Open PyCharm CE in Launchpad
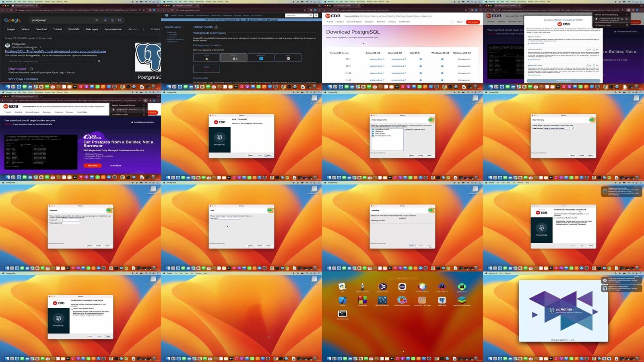The image size is (644, 362). pyautogui.click(x=462, y=287)
